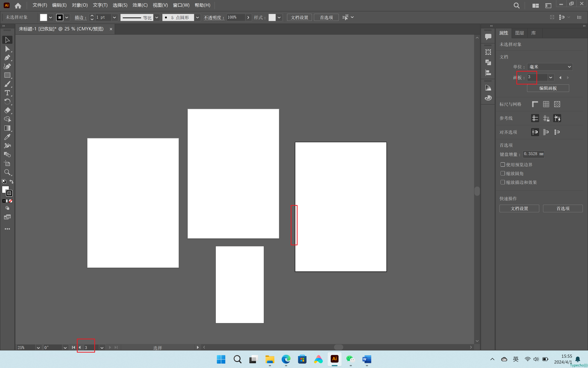Open the 文件(F) menu
588x368 pixels.
pyautogui.click(x=40, y=5)
